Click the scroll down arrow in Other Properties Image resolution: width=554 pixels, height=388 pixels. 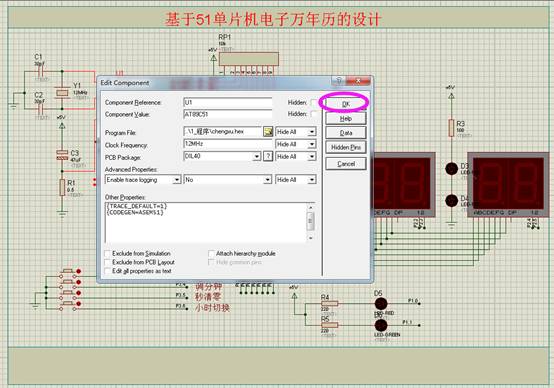tap(311, 238)
